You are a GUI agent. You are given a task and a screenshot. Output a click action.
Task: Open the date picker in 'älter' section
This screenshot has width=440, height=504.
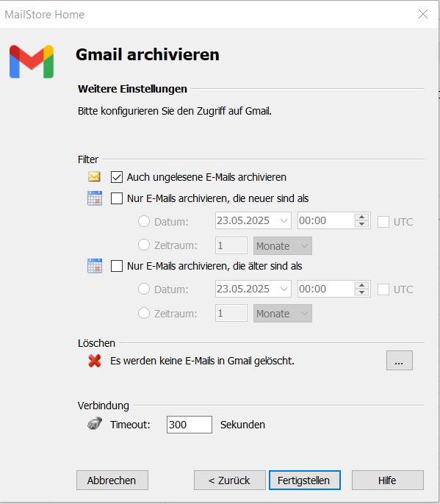[x=284, y=289]
